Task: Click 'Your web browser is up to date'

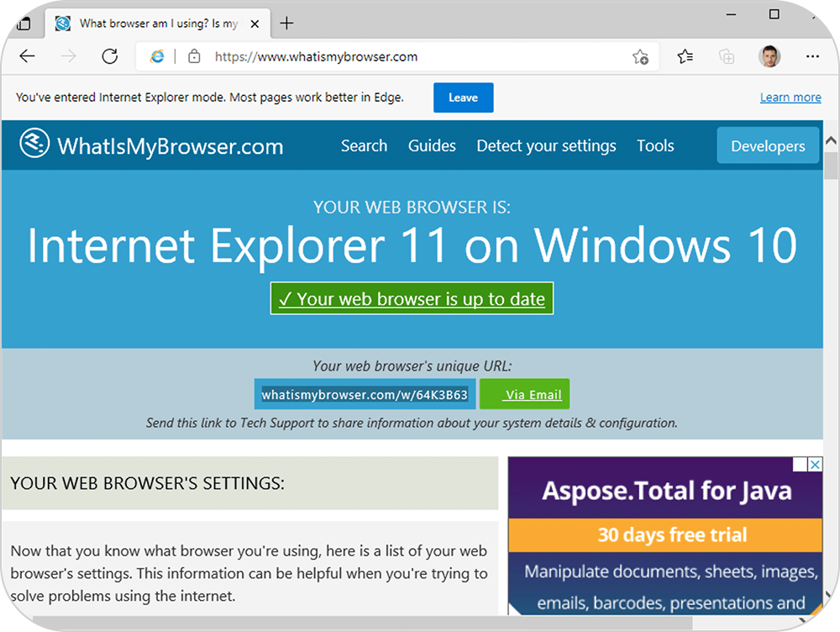Action: click(x=412, y=298)
